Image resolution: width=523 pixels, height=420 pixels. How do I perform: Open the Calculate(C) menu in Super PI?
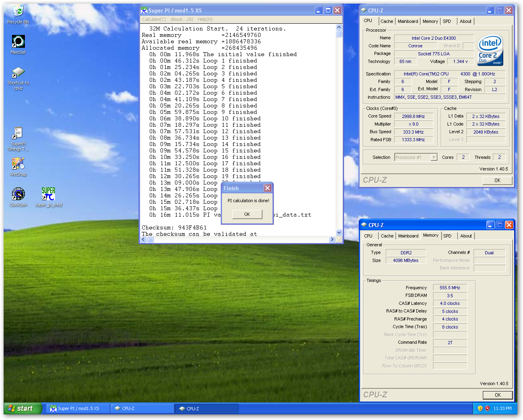[x=154, y=19]
